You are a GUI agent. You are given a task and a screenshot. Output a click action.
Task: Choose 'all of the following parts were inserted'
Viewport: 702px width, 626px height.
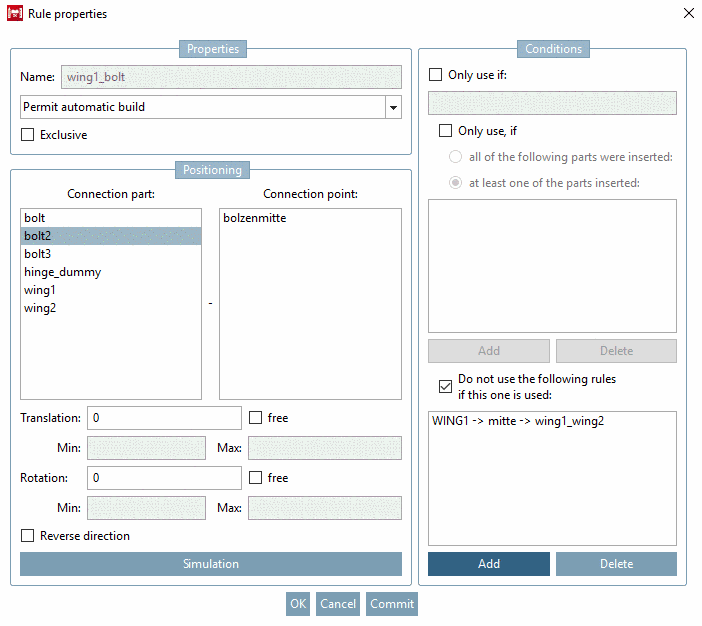tap(456, 157)
